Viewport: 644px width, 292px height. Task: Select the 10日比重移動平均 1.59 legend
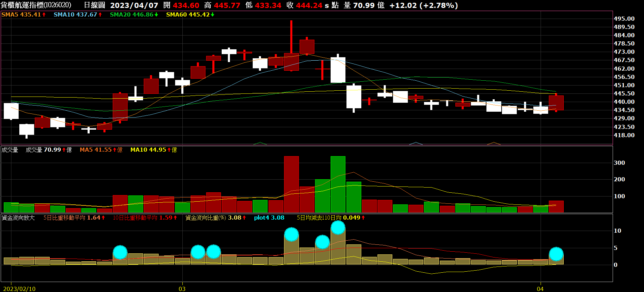145,218
